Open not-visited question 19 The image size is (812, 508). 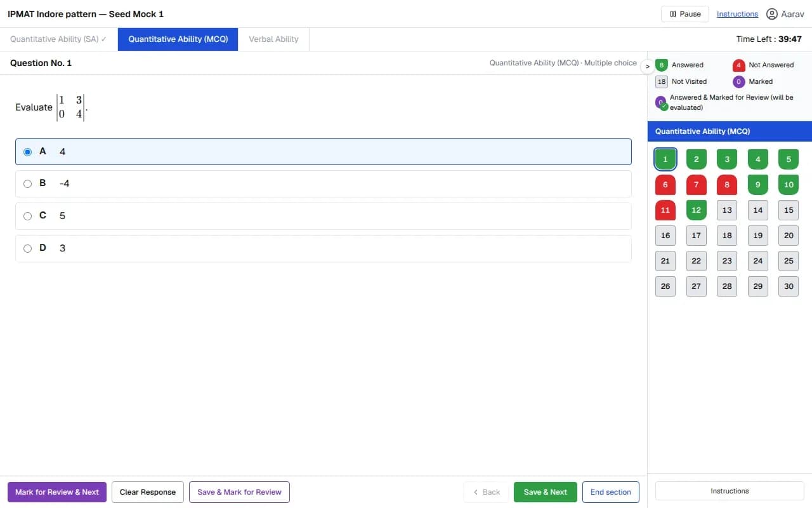click(x=758, y=236)
